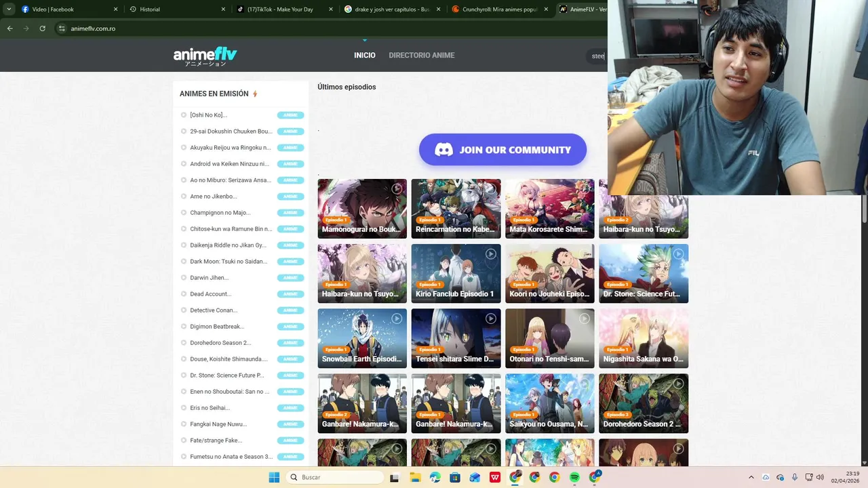Close the Historial tab
The image size is (868, 488).
[x=223, y=9]
